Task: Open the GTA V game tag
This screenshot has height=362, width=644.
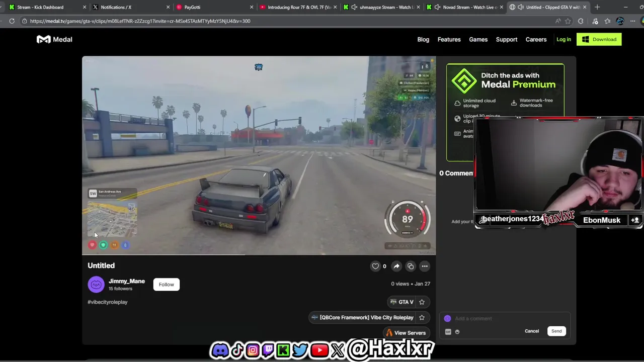Action: pos(402,302)
